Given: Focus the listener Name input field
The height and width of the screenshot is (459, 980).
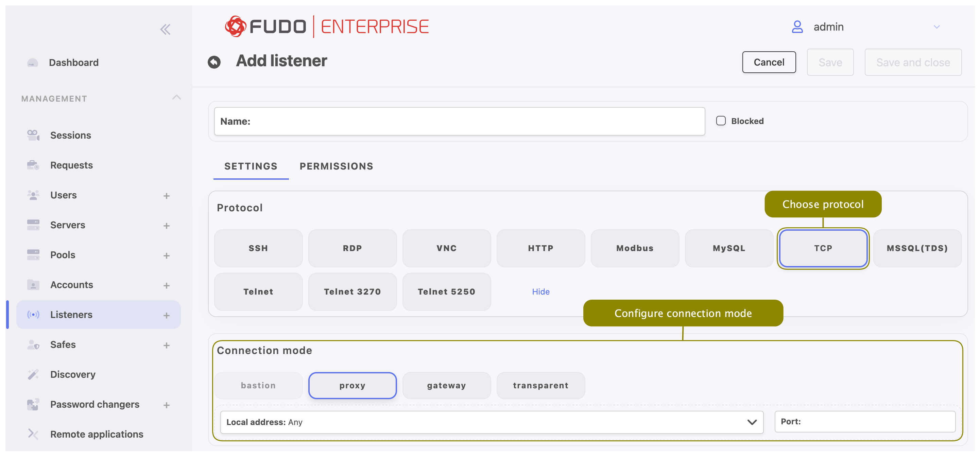Looking at the screenshot, I should 460,121.
